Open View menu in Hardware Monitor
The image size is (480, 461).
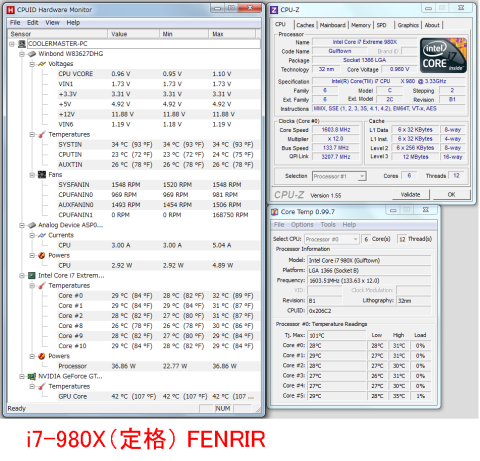(52, 23)
